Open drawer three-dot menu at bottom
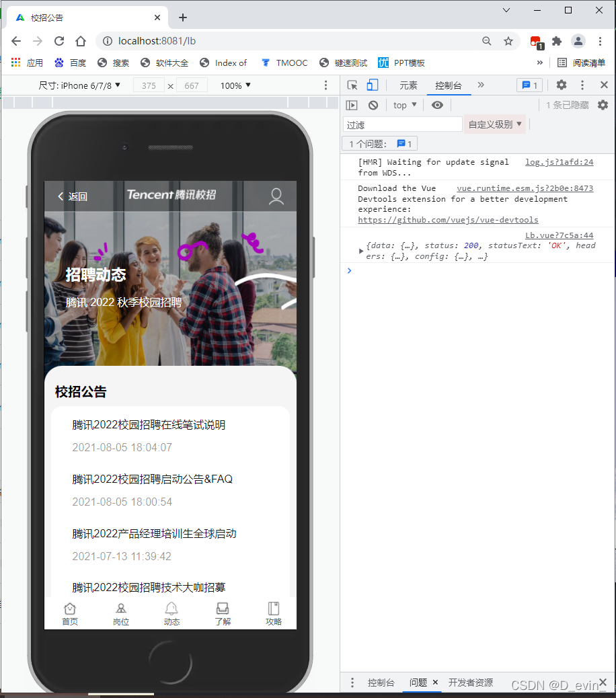Viewport: 616px width, 698px height. click(x=352, y=683)
